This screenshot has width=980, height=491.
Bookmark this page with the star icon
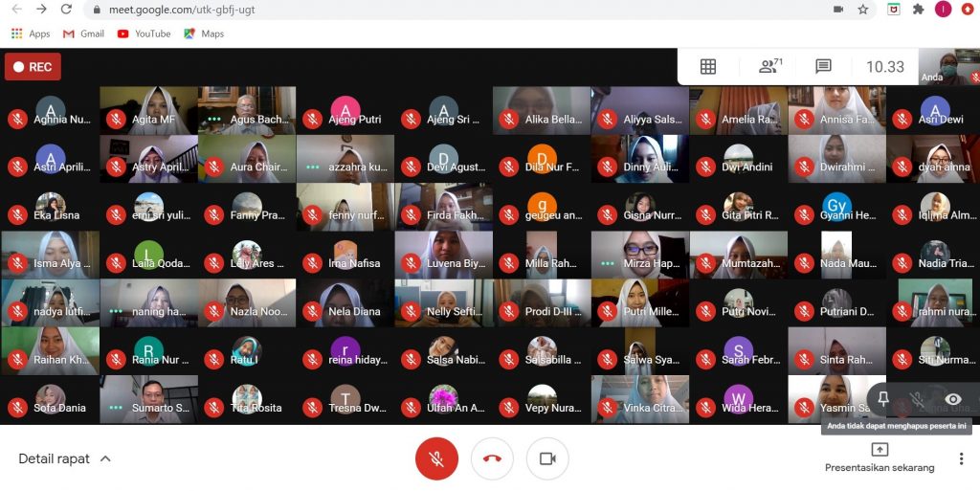pos(863,10)
